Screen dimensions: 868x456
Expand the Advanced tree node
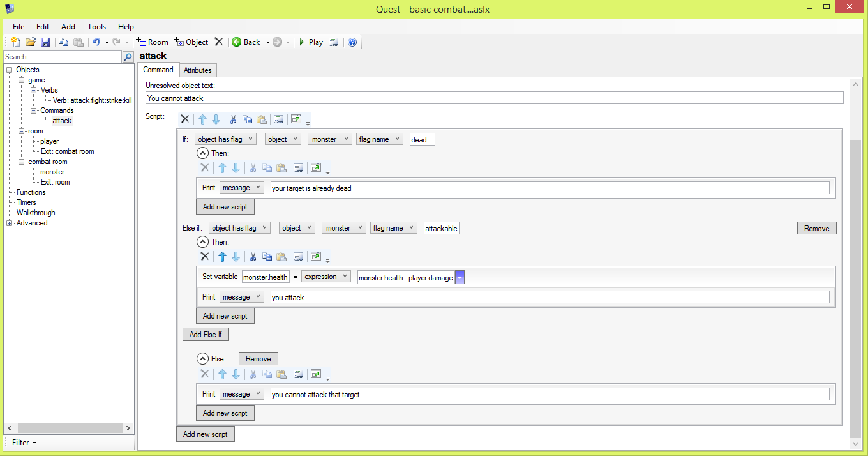[10, 223]
